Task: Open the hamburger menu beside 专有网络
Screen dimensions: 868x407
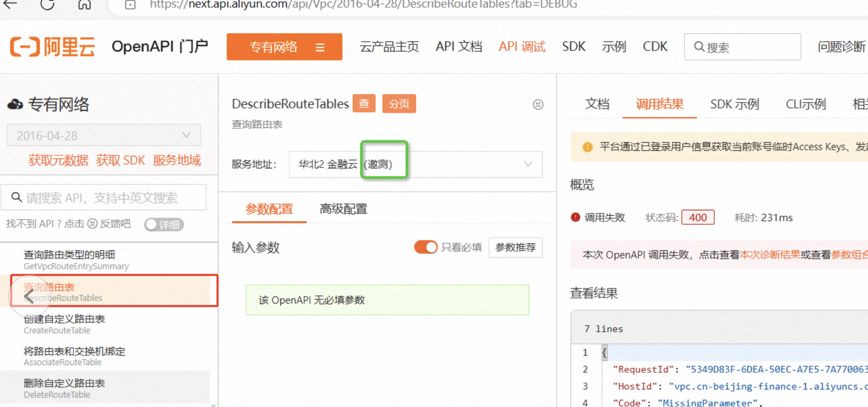Action: click(x=320, y=47)
